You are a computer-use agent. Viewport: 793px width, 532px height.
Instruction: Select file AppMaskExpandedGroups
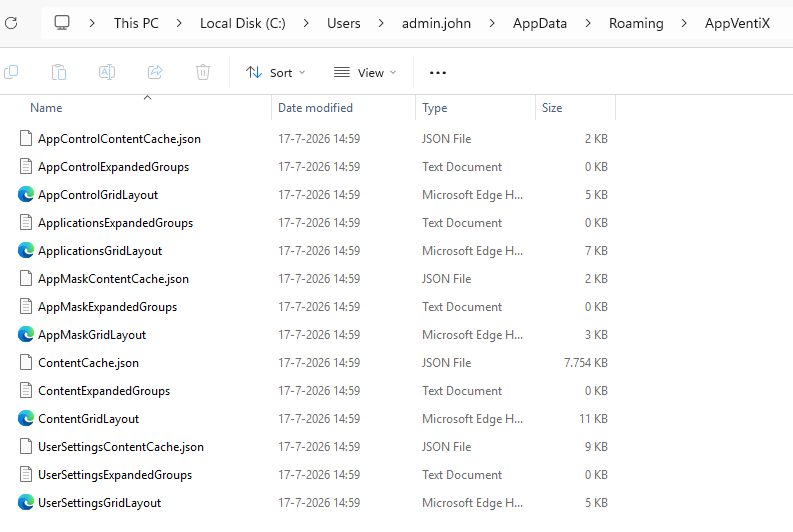(x=107, y=307)
